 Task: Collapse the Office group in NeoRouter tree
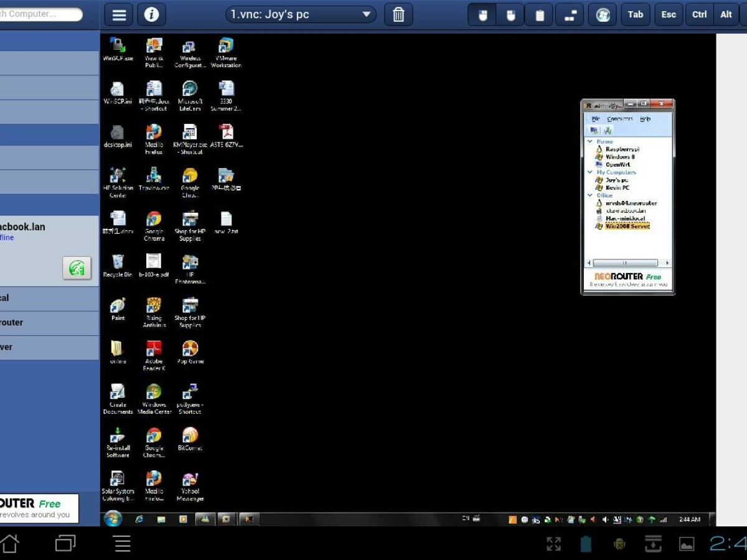click(x=590, y=195)
